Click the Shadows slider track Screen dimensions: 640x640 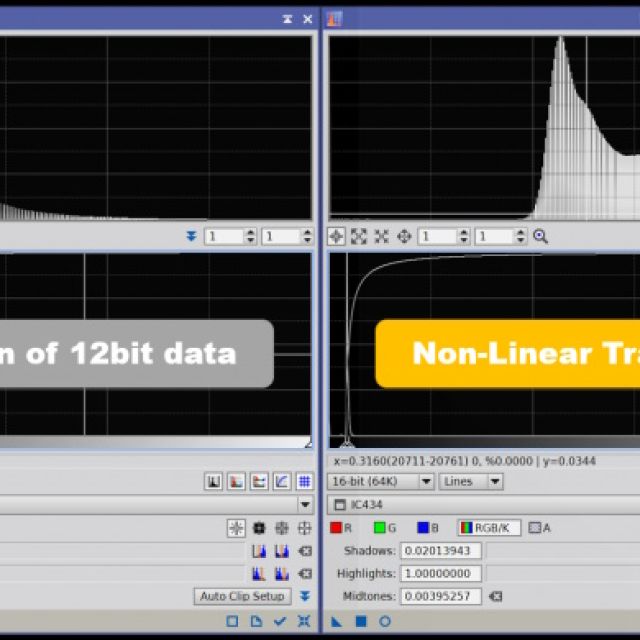click(563, 551)
